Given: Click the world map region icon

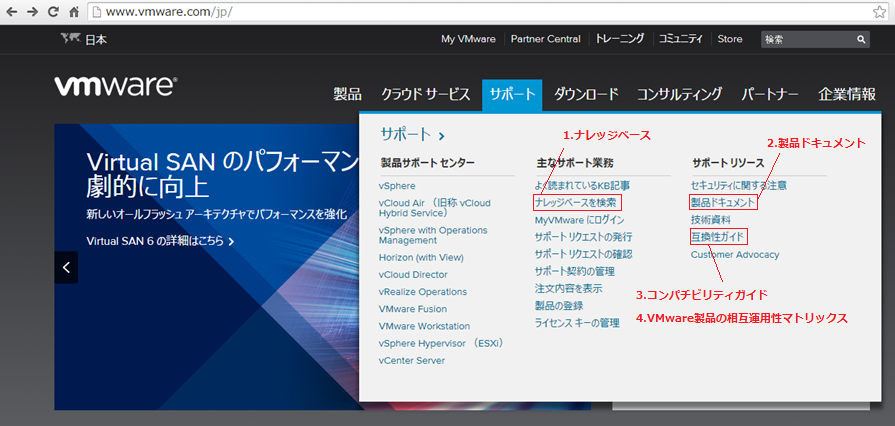Looking at the screenshot, I should pos(70,39).
